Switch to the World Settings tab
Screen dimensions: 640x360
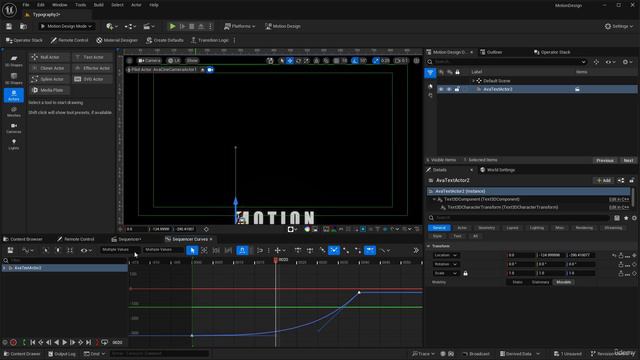(497, 170)
